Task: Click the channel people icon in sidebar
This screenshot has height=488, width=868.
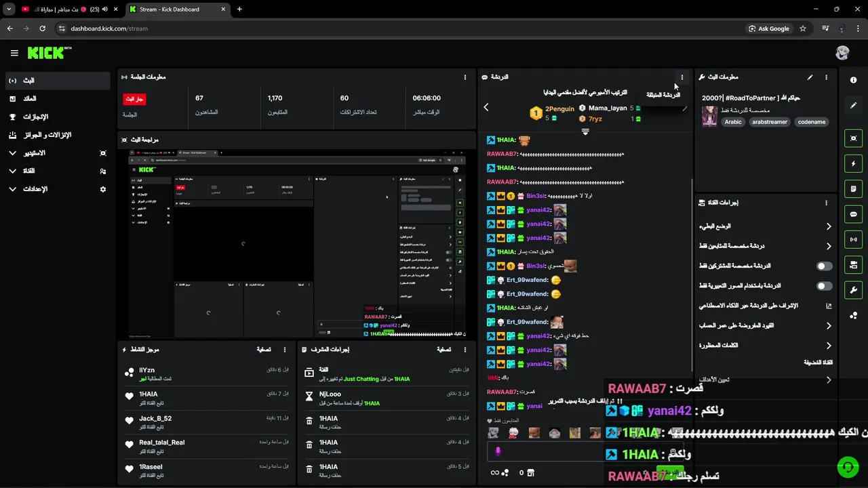Action: click(103, 171)
